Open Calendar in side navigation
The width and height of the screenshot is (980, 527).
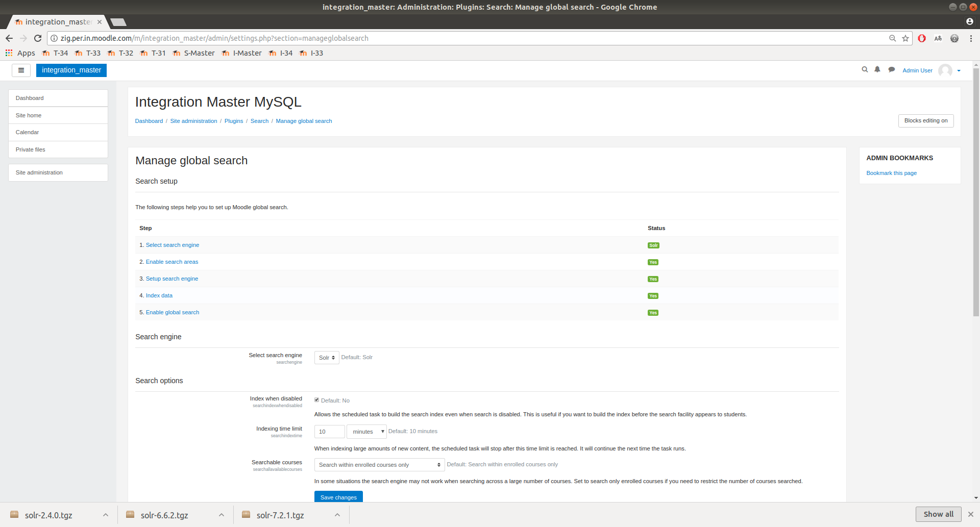tap(58, 132)
